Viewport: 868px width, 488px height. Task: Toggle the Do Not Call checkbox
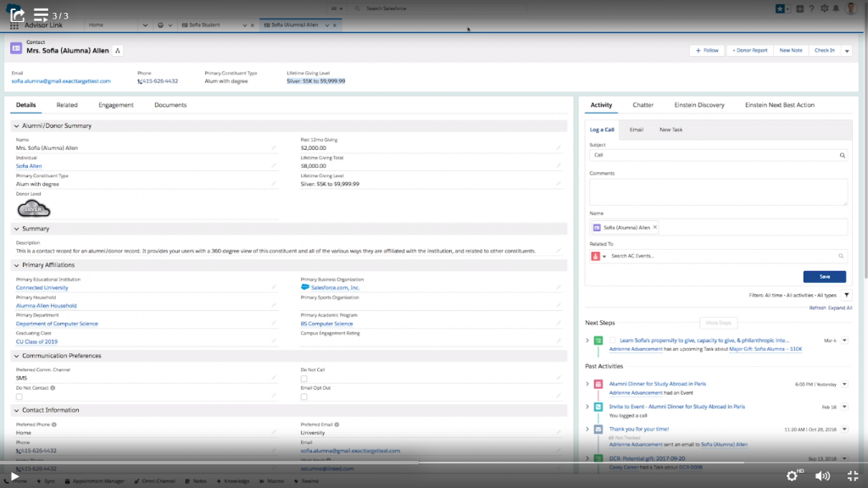tap(304, 379)
